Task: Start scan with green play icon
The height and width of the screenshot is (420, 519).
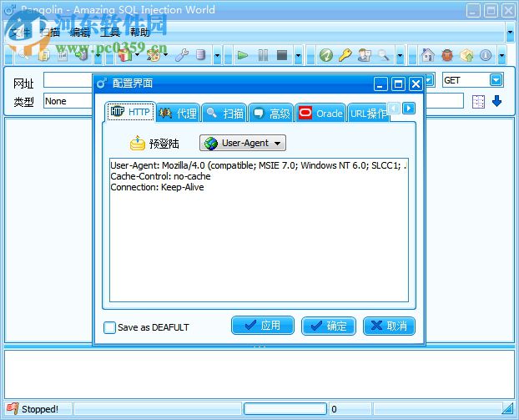Action: (243, 55)
